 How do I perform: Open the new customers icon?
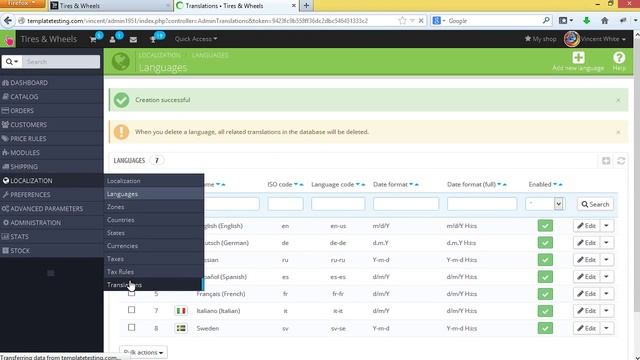pos(112,39)
